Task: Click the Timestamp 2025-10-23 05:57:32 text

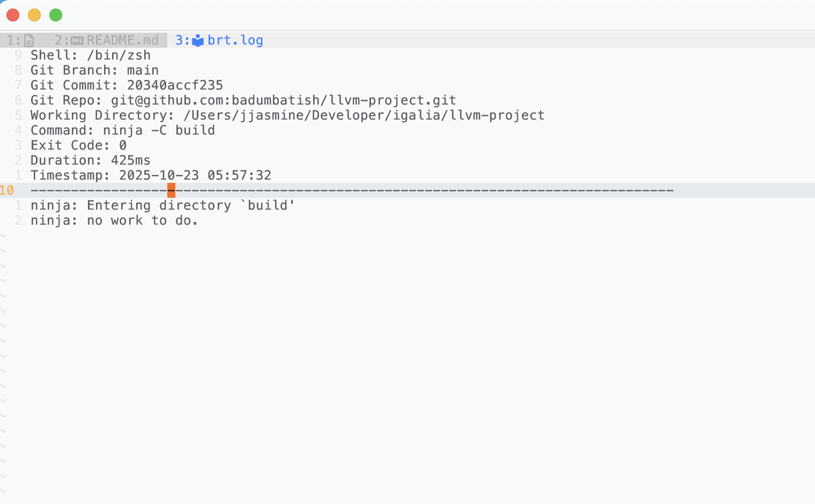Action: [x=195, y=175]
